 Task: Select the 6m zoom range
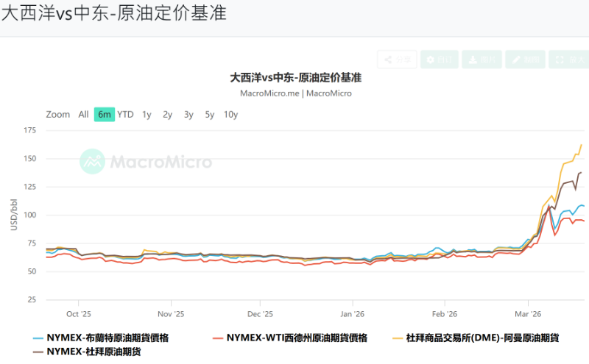(x=104, y=114)
